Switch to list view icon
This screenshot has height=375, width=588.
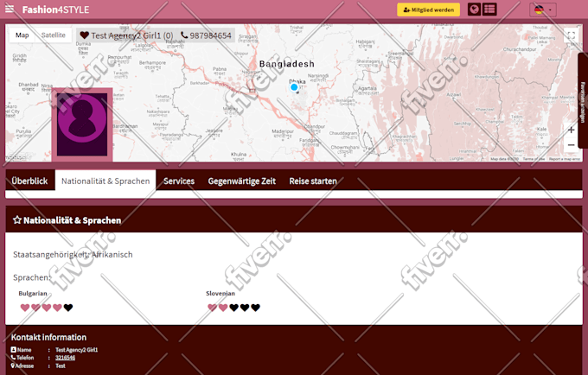[x=489, y=10]
